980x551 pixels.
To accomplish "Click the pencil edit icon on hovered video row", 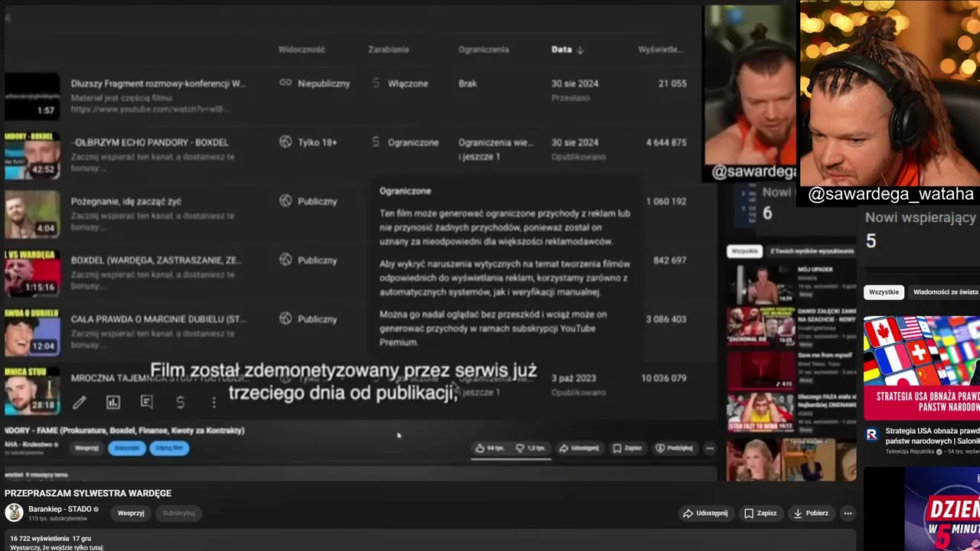I will click(x=79, y=403).
